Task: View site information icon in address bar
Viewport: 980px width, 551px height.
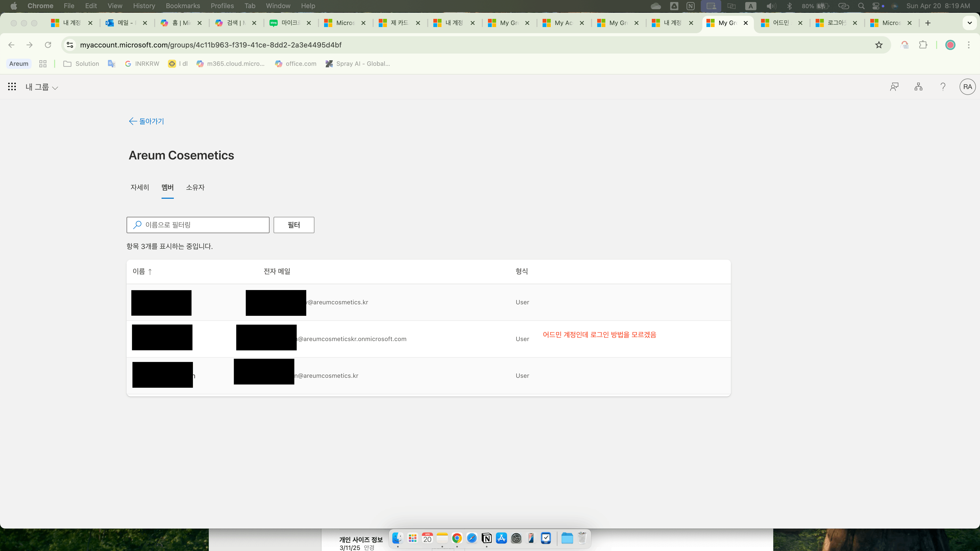Action: (70, 45)
